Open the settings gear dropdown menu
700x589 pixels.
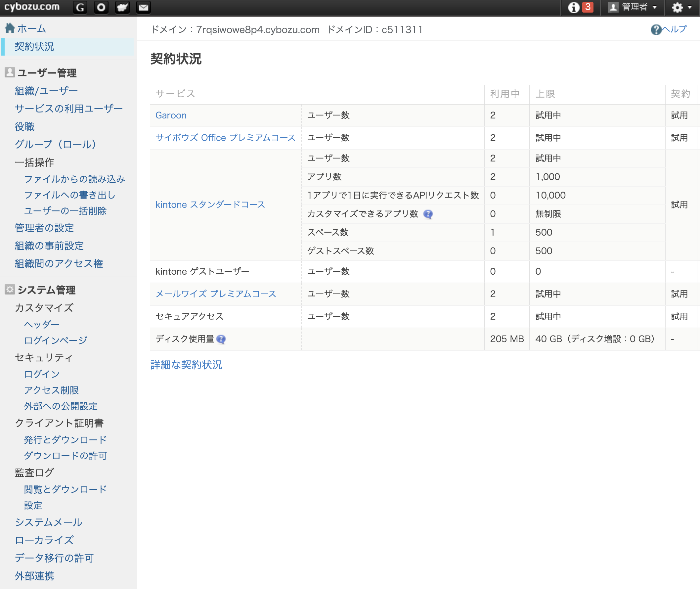coord(681,7)
